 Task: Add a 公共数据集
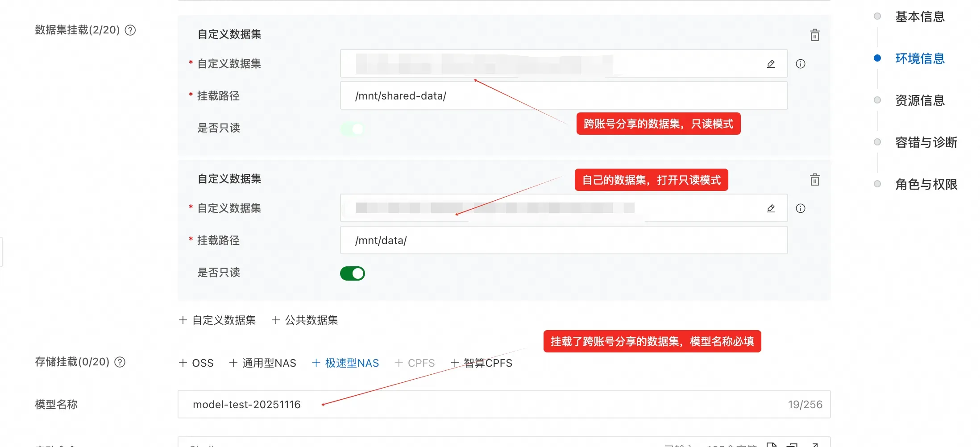tap(305, 320)
